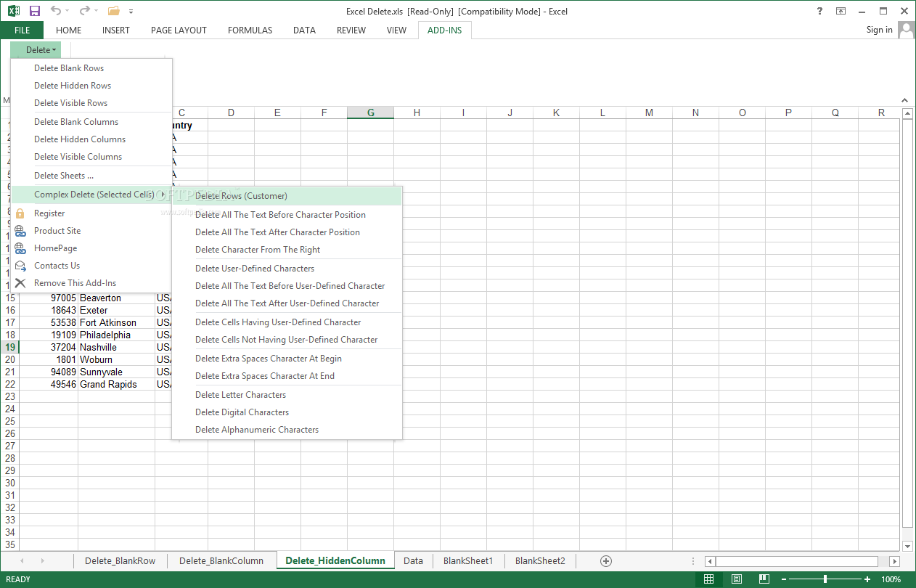This screenshot has width=916, height=588.
Task: Open the Delete_BlankRow sheet tab
Action: pyautogui.click(x=120, y=560)
